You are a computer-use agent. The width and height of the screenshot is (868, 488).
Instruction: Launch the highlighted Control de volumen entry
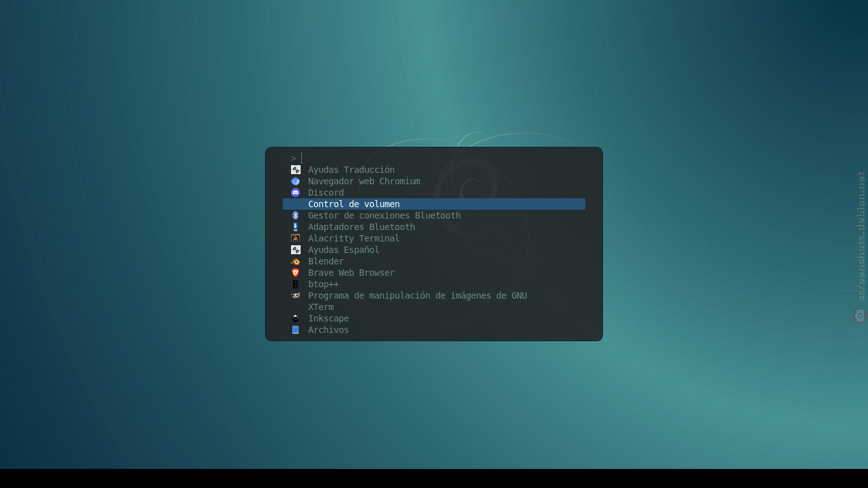tap(434, 204)
